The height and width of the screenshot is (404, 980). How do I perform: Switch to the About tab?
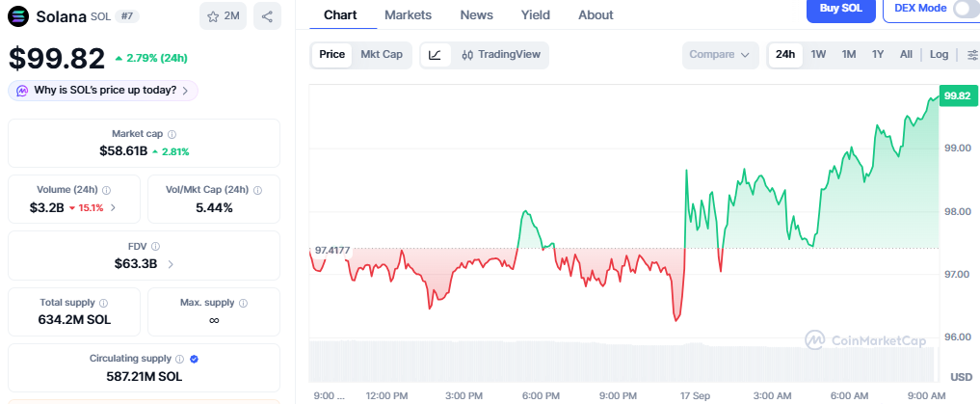[x=596, y=15]
